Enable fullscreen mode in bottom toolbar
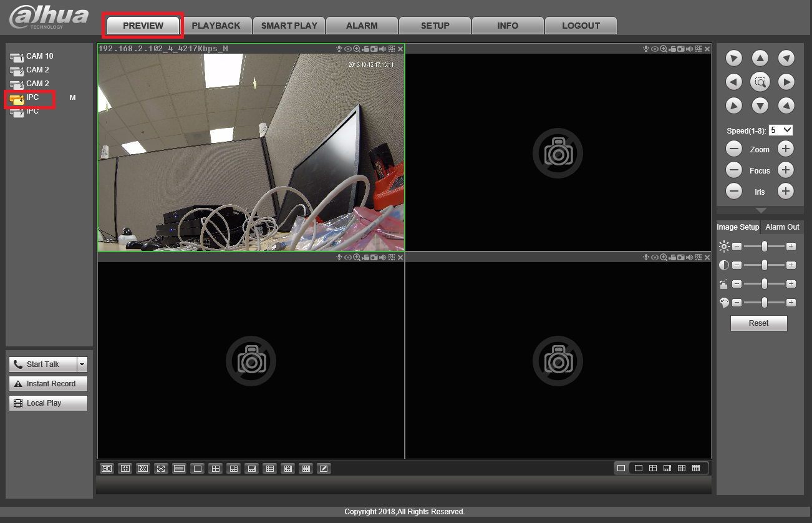This screenshot has height=523, width=812. (161, 468)
